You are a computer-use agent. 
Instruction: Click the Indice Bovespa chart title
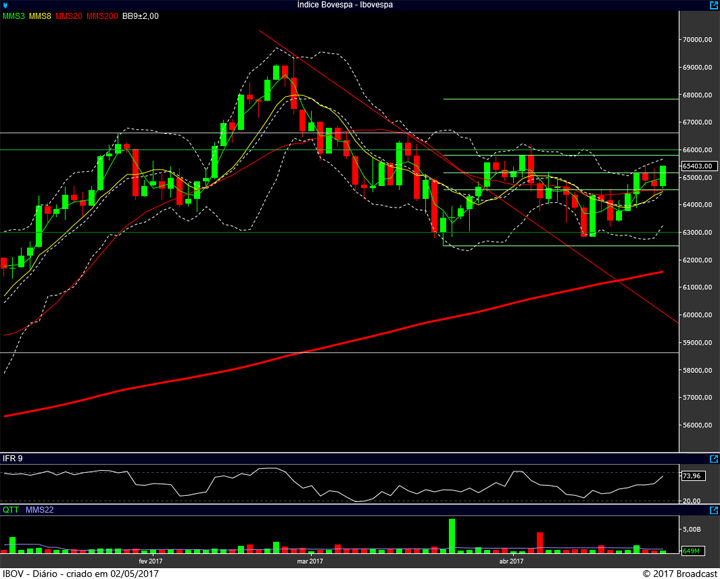345,5
